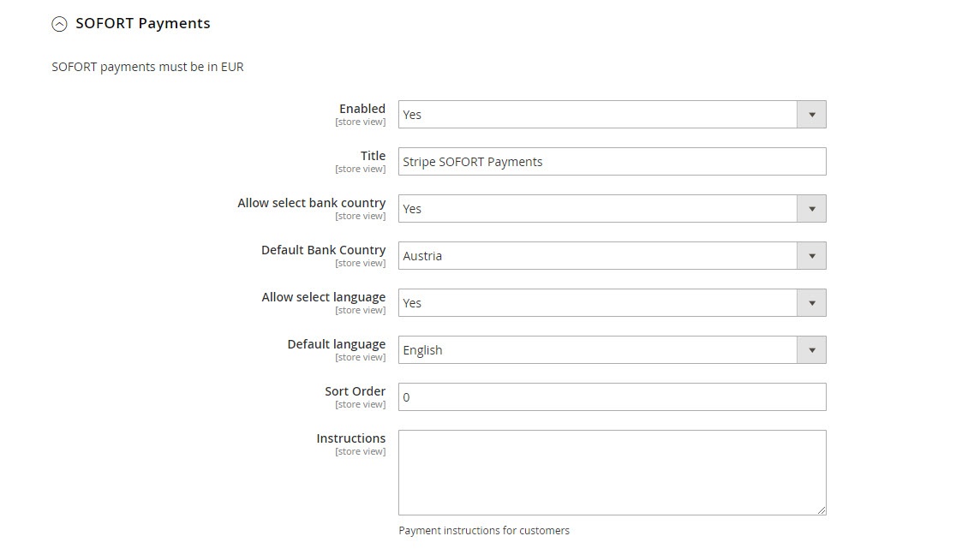Click the Default Bank Country dropdown arrow icon

(x=811, y=255)
